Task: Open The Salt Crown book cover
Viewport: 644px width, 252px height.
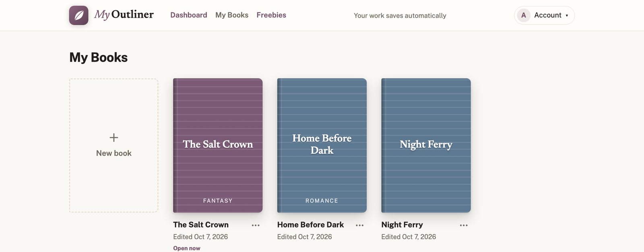Action: (218, 145)
